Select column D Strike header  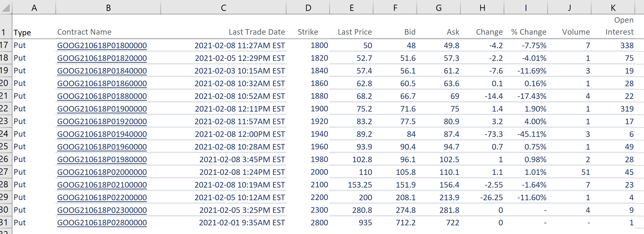coord(308,8)
